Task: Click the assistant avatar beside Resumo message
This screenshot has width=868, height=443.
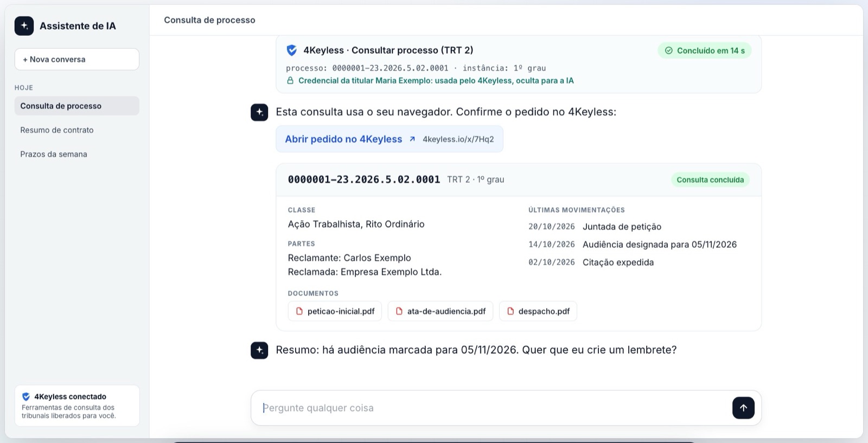Action: point(259,350)
